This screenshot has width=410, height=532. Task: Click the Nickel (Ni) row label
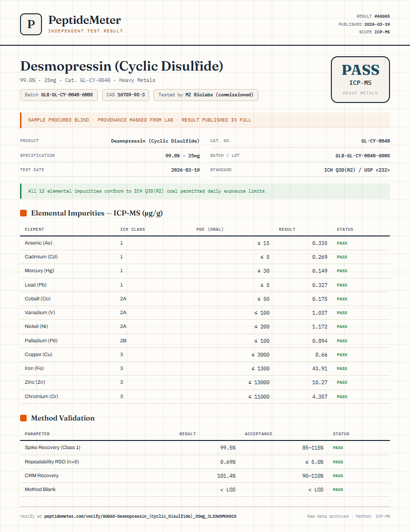pyautogui.click(x=36, y=327)
